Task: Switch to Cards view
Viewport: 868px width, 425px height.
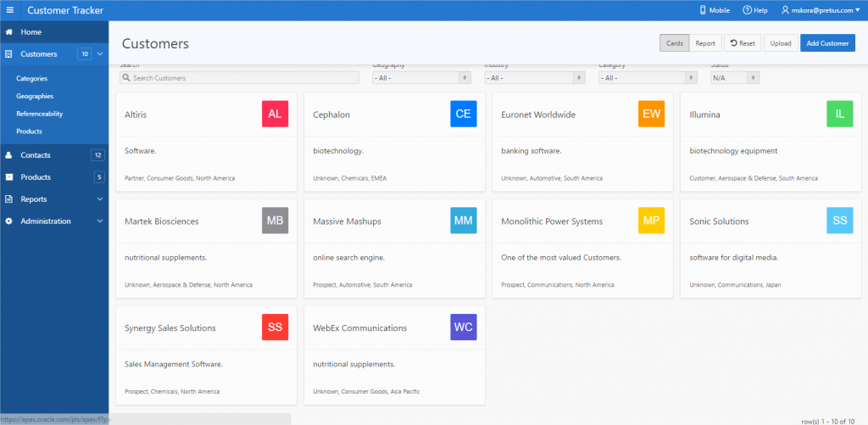Action: [674, 43]
